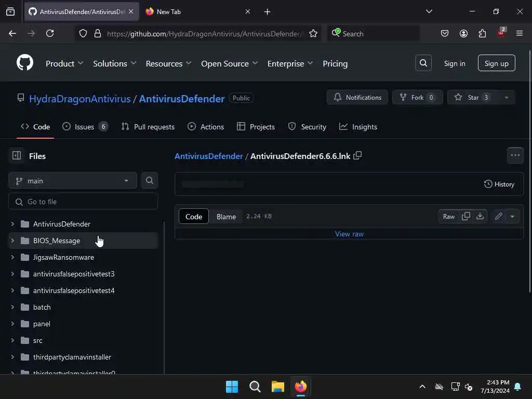This screenshot has height=399, width=532.
Task: Expand the BIOS_Message folder
Action: 12,241
